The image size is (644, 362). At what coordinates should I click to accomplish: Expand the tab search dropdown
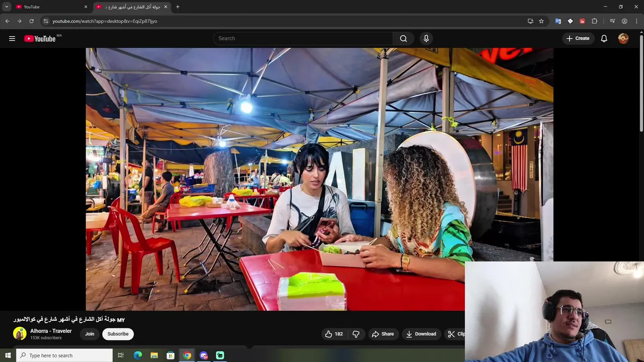point(7,7)
